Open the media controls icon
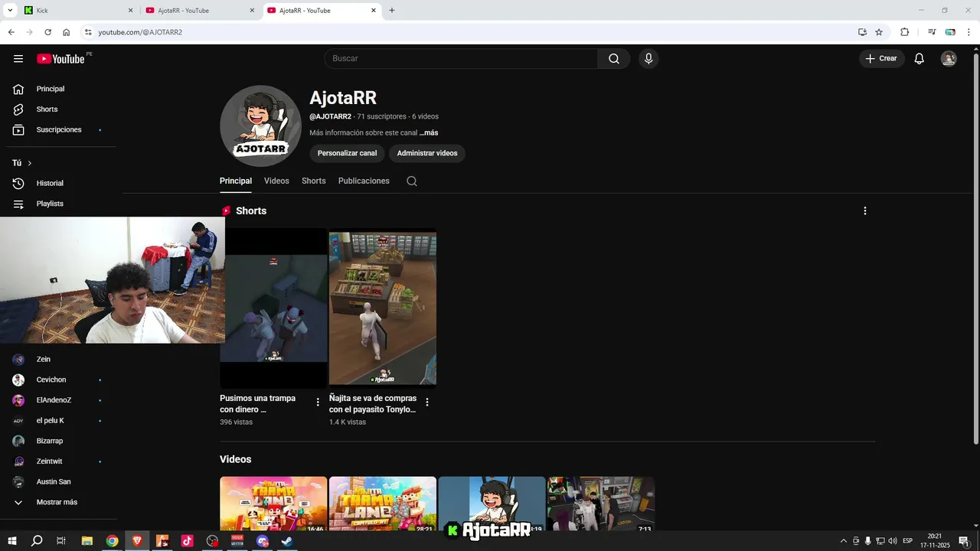 [x=932, y=32]
